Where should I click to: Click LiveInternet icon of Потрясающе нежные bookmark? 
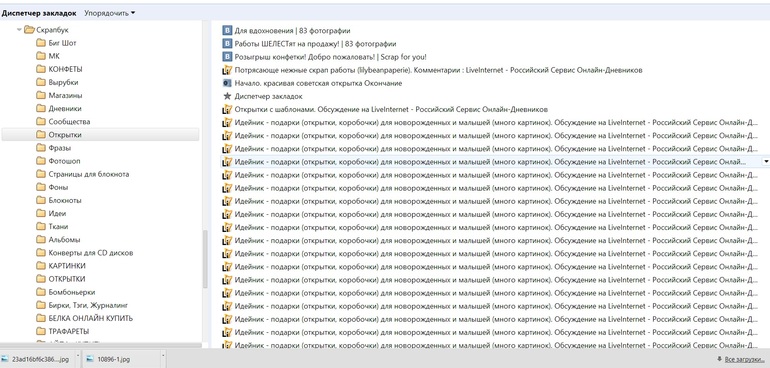(227, 70)
